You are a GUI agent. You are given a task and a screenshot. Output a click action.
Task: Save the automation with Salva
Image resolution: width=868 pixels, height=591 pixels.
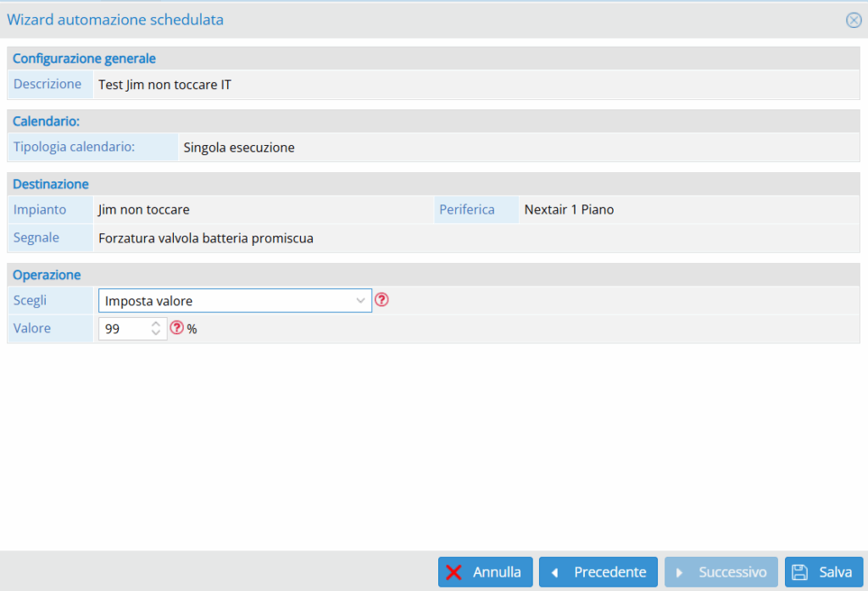pos(824,571)
